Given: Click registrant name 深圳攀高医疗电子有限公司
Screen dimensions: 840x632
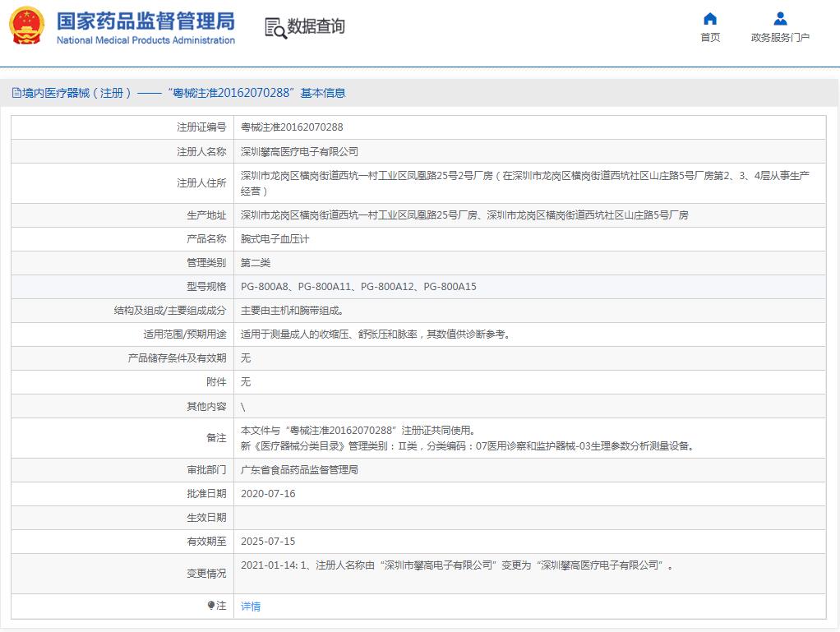Looking at the screenshot, I should [x=299, y=152].
